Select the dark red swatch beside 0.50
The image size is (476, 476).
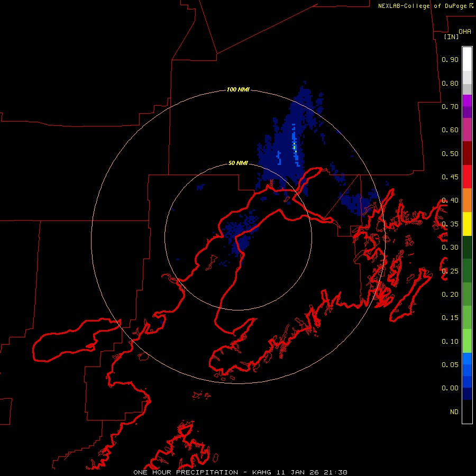[x=467, y=153]
